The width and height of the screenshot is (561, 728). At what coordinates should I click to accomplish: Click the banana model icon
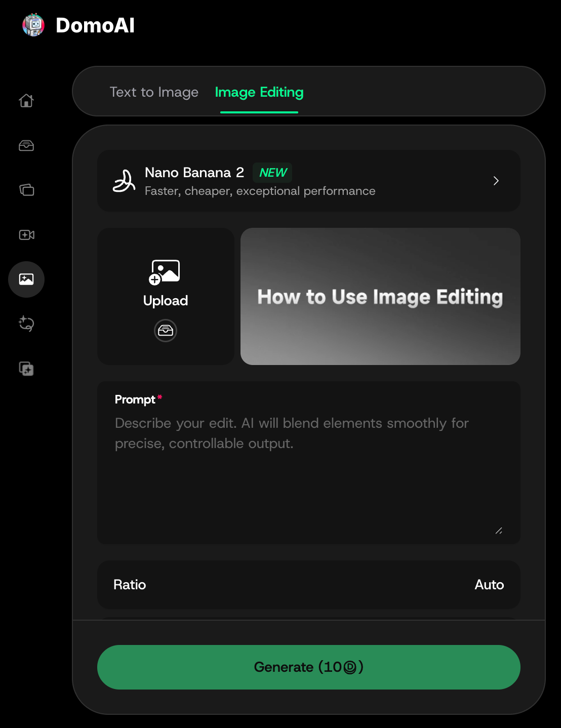[x=124, y=181]
